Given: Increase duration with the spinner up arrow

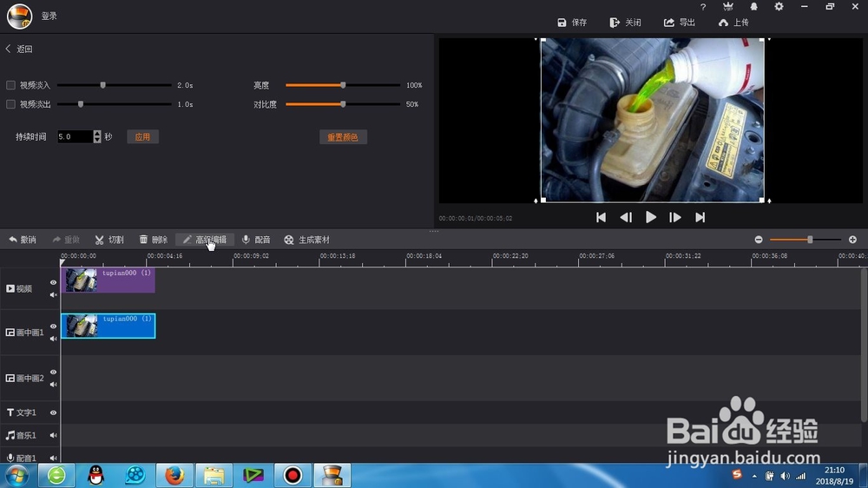Looking at the screenshot, I should coord(97,134).
